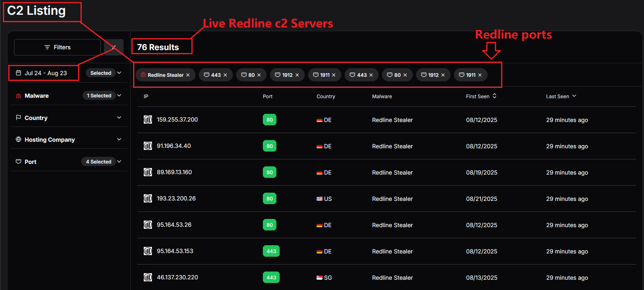Click the US flag in the 193.23.200.26 row
Image resolution: width=644 pixels, height=290 pixels.
(320, 199)
